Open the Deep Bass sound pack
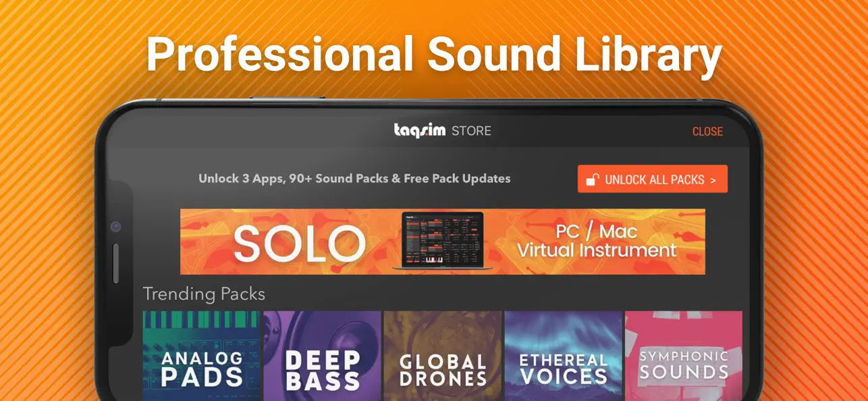 (x=322, y=356)
